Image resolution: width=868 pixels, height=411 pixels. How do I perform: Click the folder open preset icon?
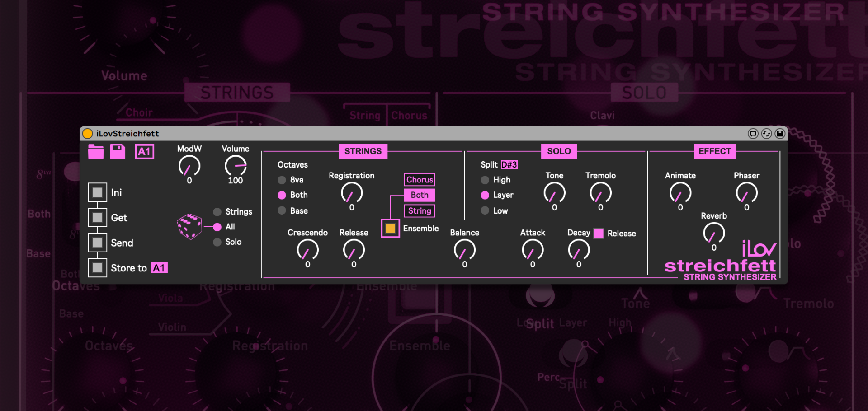tap(96, 152)
